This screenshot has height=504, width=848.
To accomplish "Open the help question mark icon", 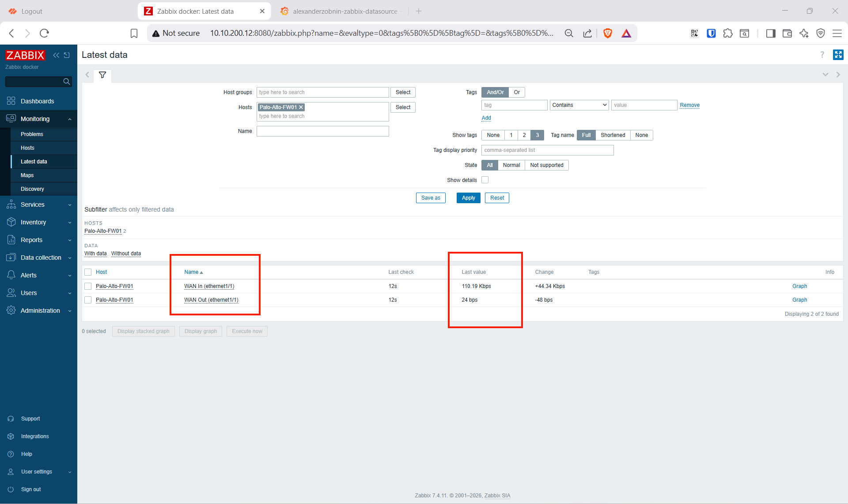I will coord(822,55).
